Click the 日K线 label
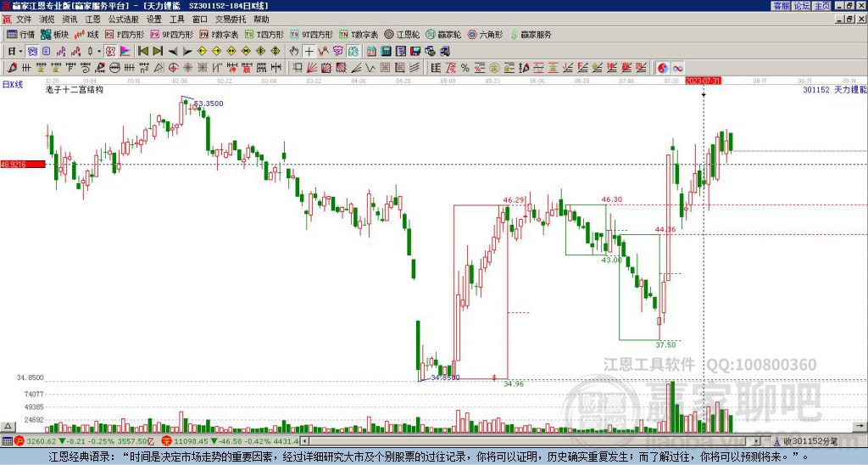 pos(13,84)
